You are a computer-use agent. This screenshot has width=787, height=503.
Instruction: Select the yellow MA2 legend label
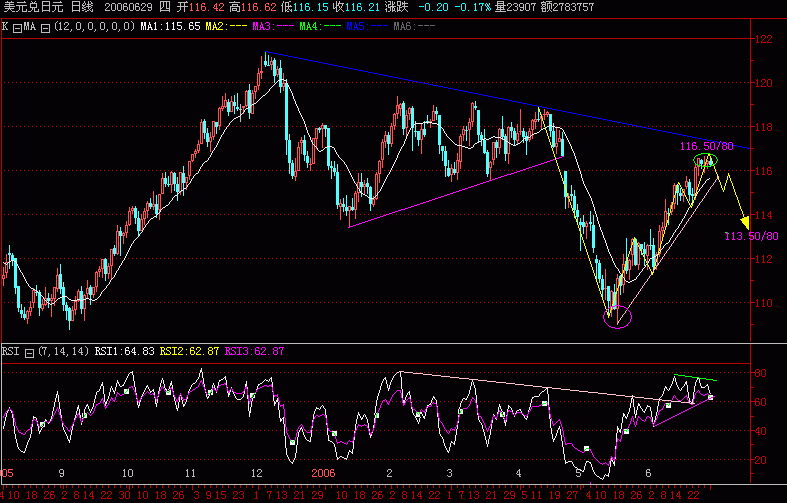click(x=226, y=27)
